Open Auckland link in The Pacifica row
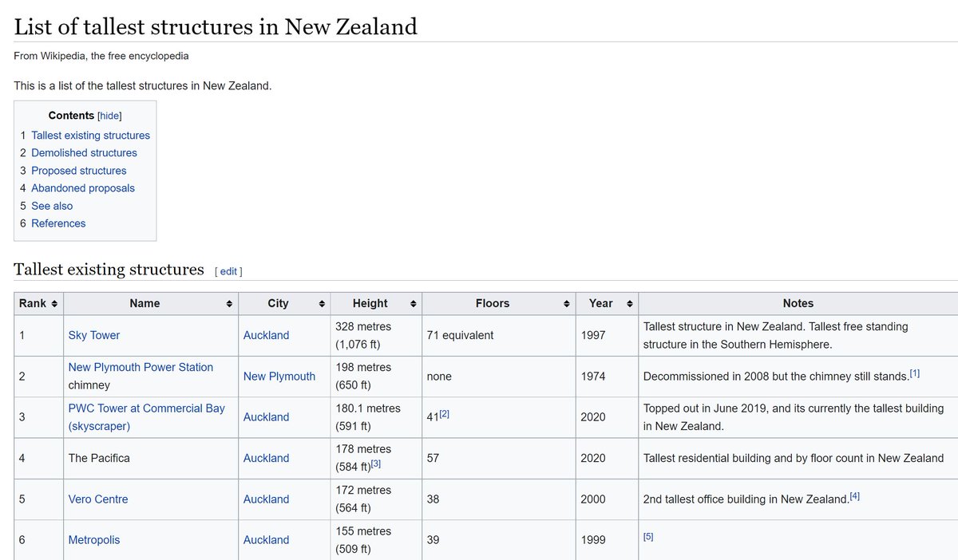Screen dimensions: 958x560 pyautogui.click(x=267, y=459)
